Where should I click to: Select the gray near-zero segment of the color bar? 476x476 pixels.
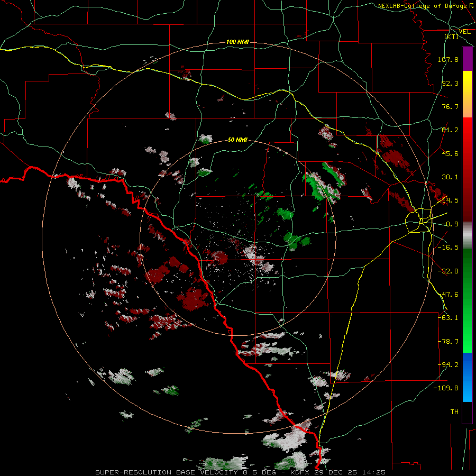pyautogui.click(x=467, y=235)
